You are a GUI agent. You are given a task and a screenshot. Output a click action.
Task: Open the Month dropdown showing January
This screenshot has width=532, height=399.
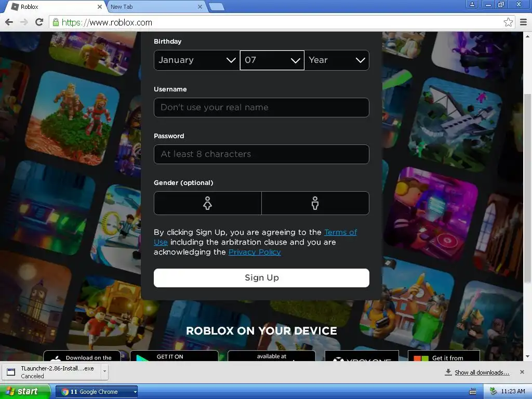point(197,60)
